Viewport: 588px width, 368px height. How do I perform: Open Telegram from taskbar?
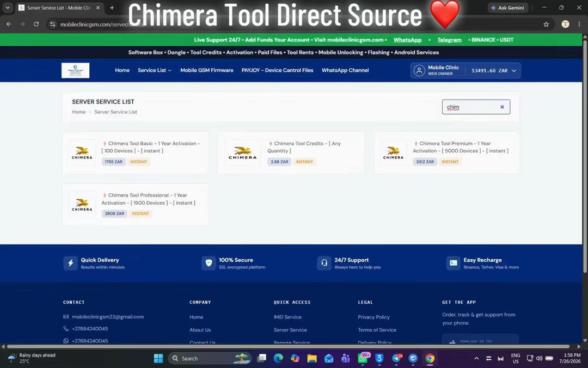[396, 358]
